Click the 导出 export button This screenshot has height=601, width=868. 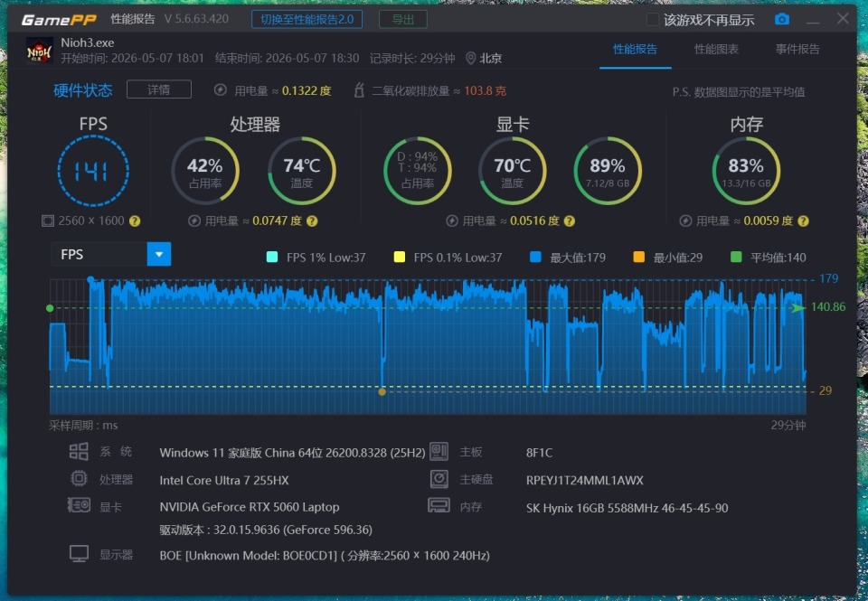[403, 19]
